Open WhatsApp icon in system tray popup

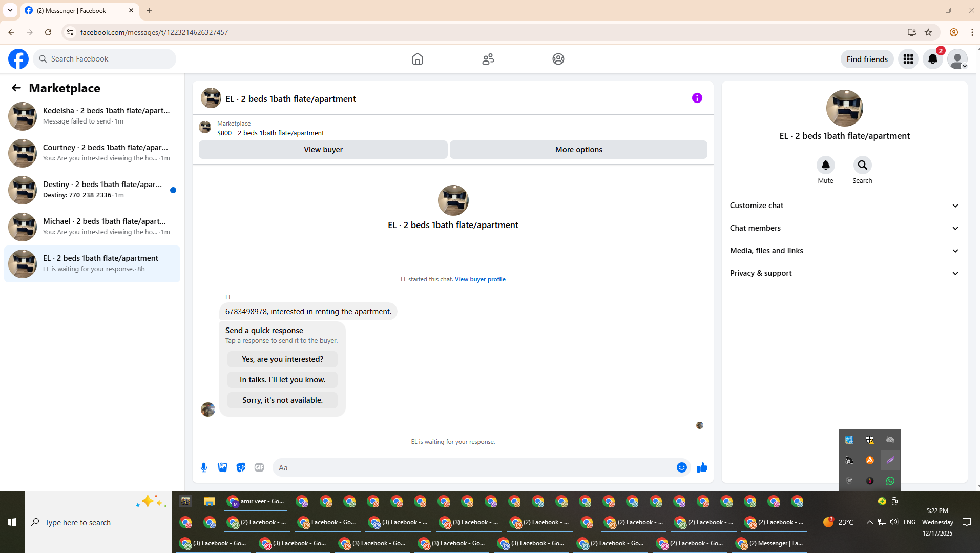coord(890,481)
